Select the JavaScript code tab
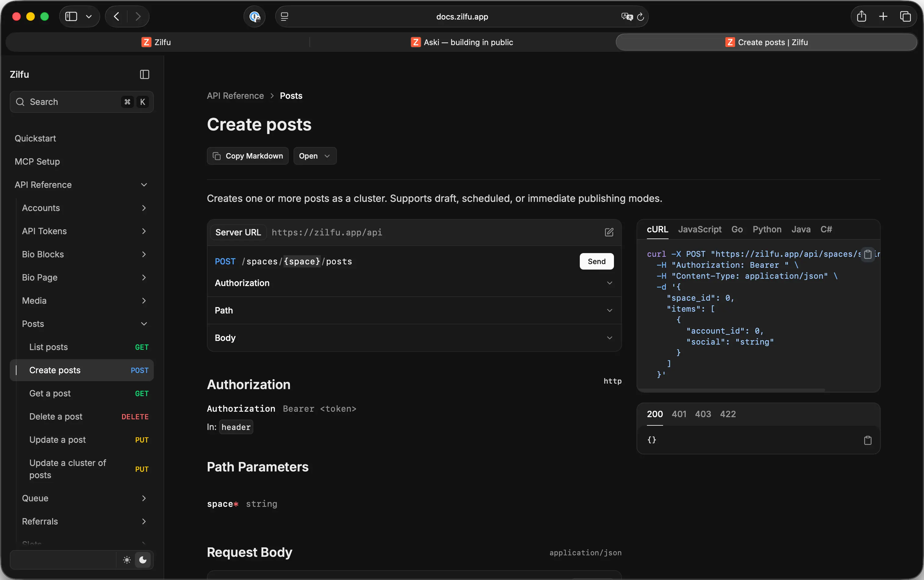Screen dimensions: 924x580 [x=699, y=229]
